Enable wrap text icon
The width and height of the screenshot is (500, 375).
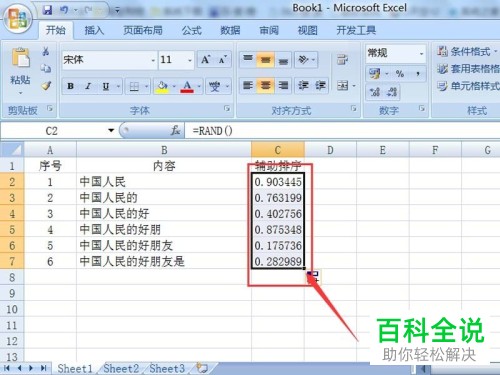pyautogui.click(x=342, y=60)
